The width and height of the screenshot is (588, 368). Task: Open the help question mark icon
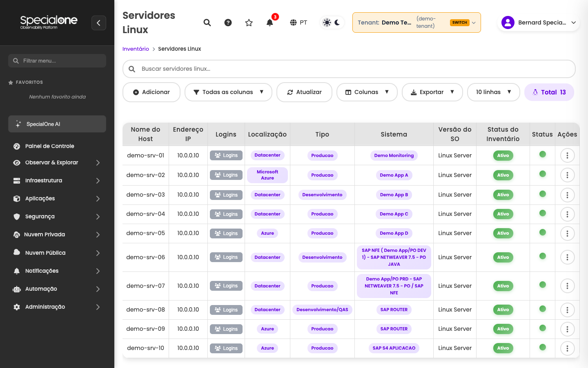coord(228,22)
